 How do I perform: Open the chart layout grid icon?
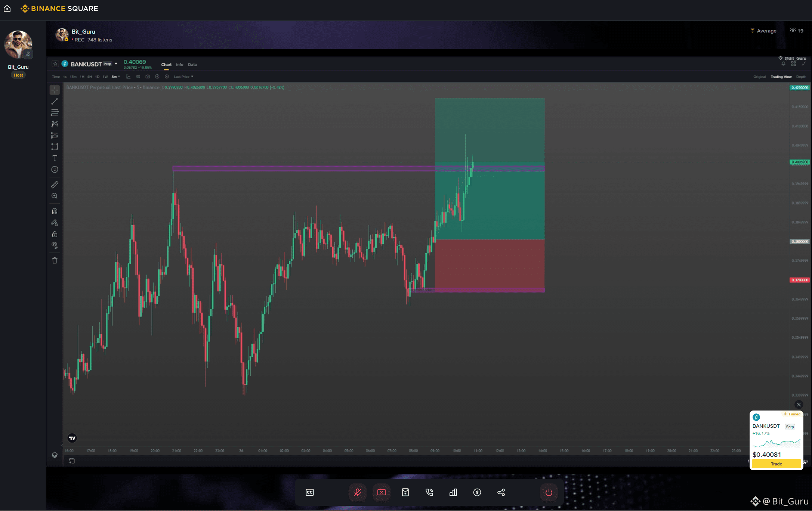click(794, 64)
